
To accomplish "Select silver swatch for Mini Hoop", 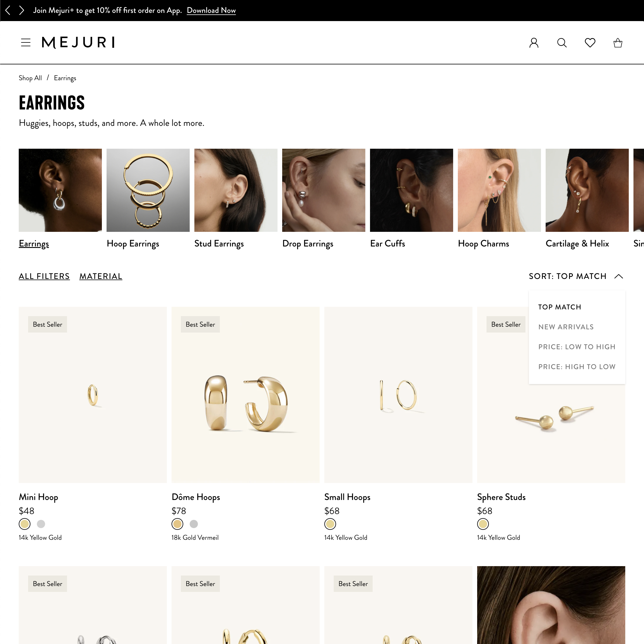I will coord(41,524).
